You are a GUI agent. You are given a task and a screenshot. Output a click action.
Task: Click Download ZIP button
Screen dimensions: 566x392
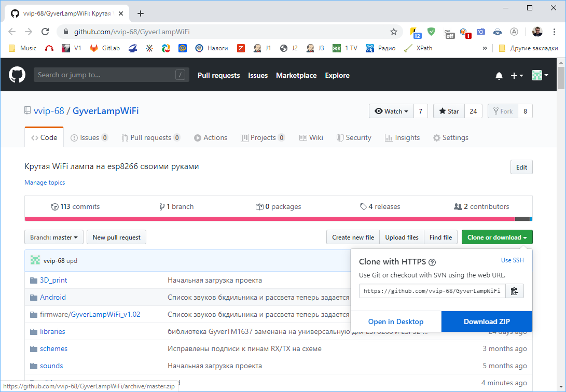point(487,321)
